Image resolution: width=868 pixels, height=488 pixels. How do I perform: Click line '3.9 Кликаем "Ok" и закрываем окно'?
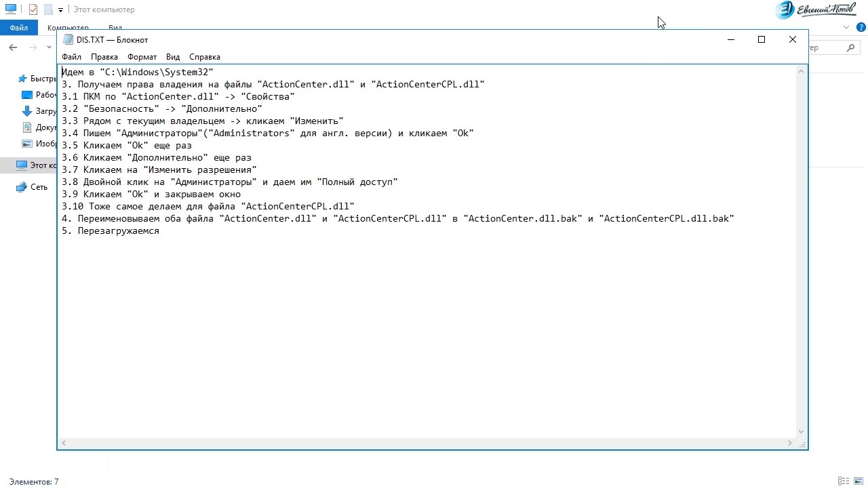(x=151, y=194)
